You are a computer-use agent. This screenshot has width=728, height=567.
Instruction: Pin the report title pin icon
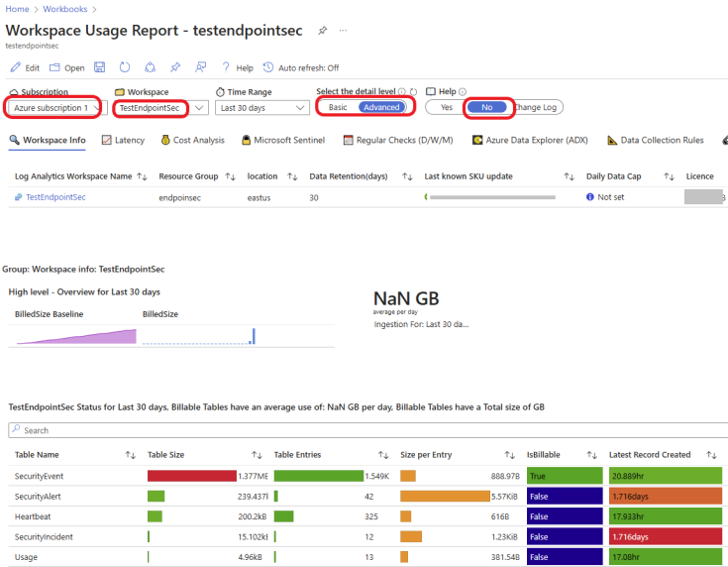click(x=322, y=31)
